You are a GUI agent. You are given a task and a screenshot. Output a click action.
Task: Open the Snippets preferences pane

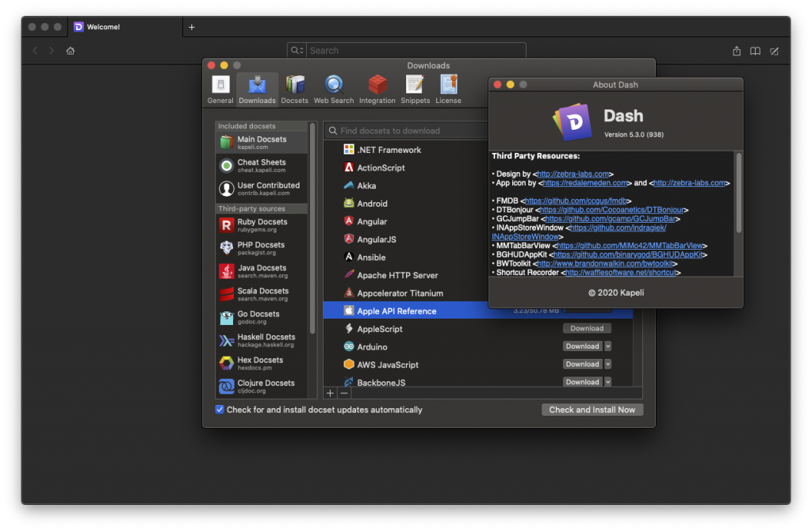[415, 90]
